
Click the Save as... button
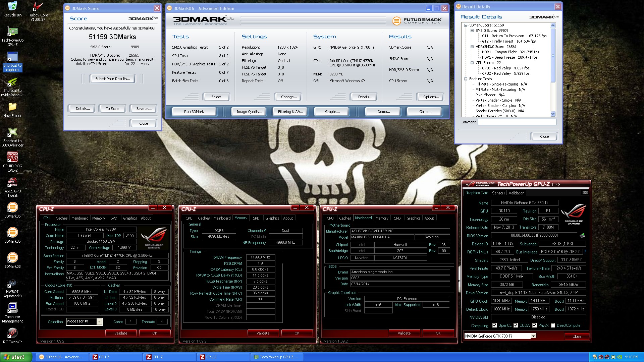(x=144, y=109)
